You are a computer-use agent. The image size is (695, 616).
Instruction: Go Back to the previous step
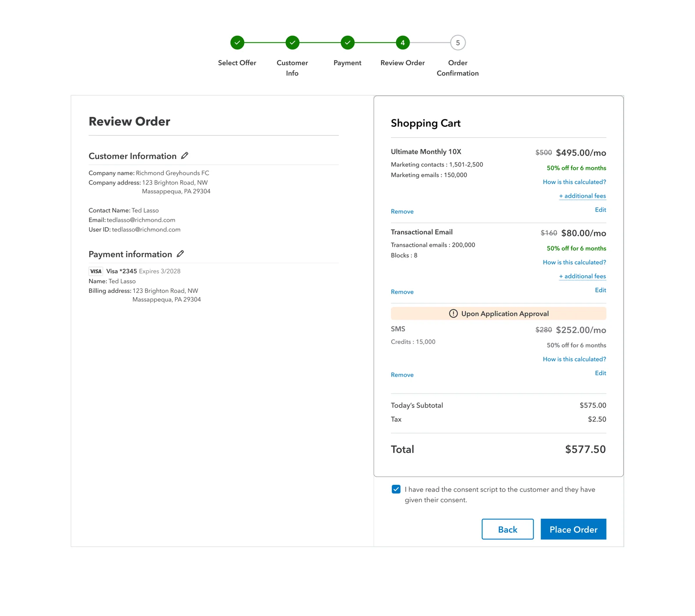508,529
